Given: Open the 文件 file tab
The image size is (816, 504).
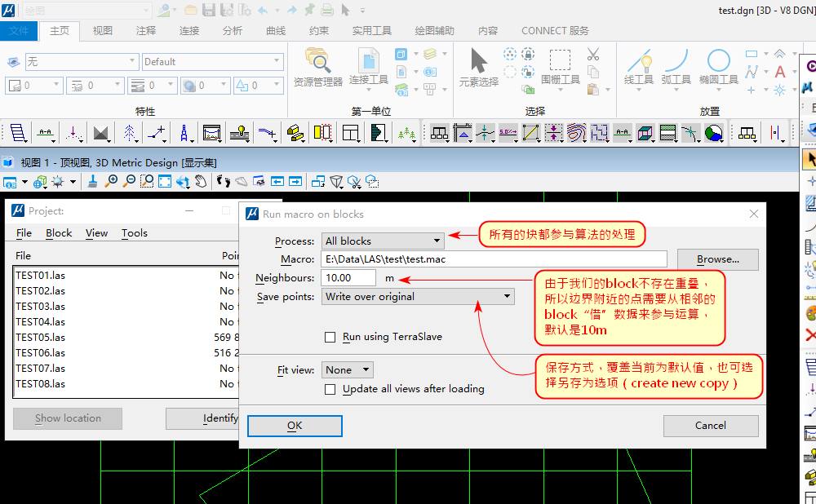Looking at the screenshot, I should (x=19, y=31).
